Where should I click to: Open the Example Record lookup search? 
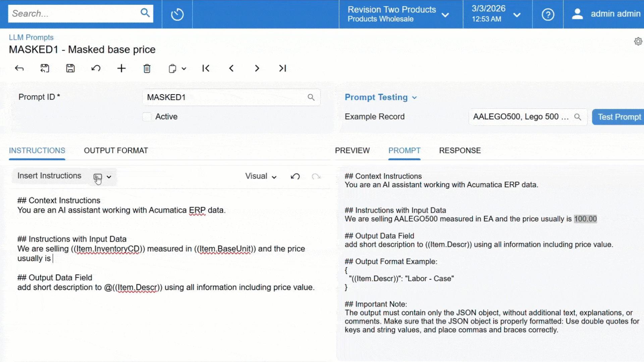(x=577, y=117)
